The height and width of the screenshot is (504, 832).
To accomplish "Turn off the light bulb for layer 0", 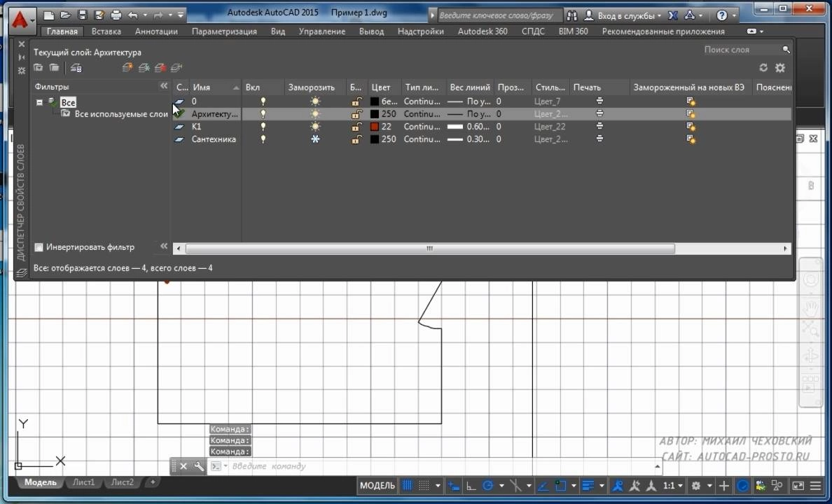I will coord(263,101).
